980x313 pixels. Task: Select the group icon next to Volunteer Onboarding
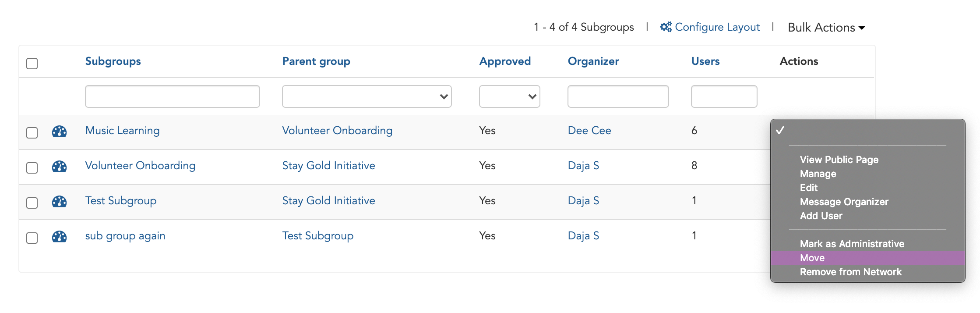click(x=60, y=167)
